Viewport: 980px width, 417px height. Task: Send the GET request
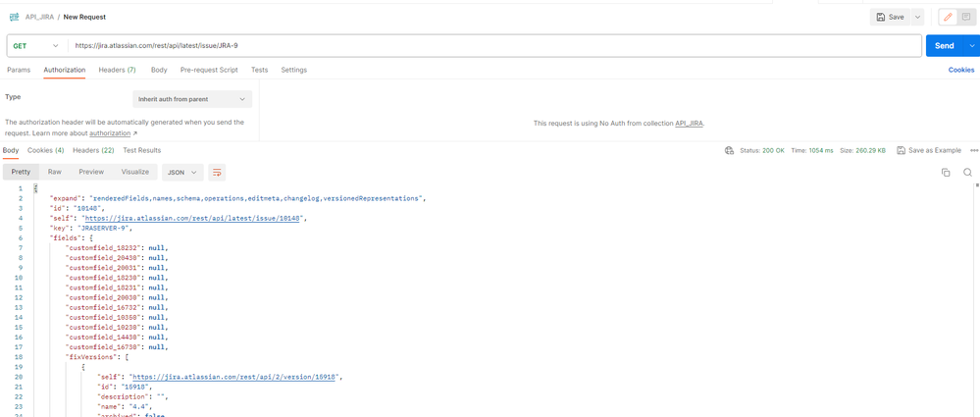(x=945, y=46)
